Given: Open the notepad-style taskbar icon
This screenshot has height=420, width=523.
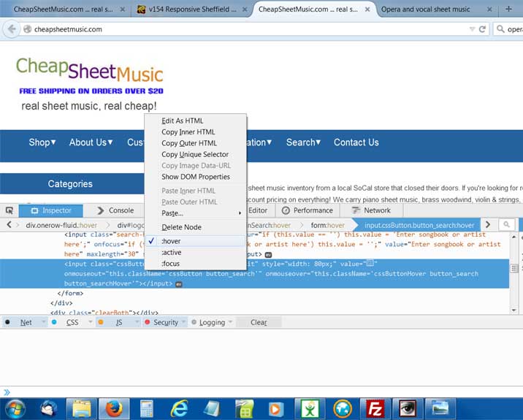Looking at the screenshot, I should [x=212, y=409].
